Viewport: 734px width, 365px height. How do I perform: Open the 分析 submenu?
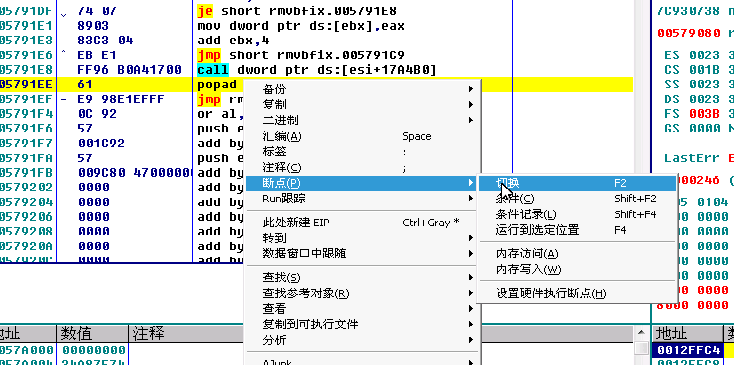(363, 340)
